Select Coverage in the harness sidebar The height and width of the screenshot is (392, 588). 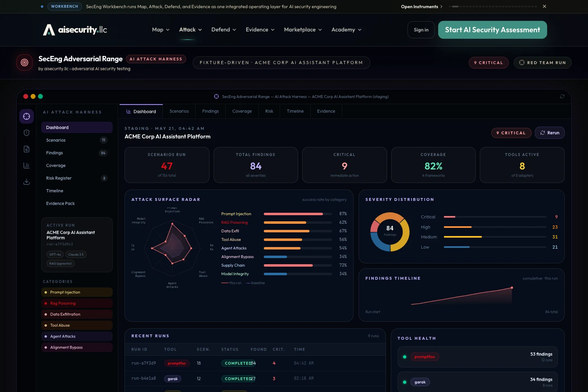[77, 165]
